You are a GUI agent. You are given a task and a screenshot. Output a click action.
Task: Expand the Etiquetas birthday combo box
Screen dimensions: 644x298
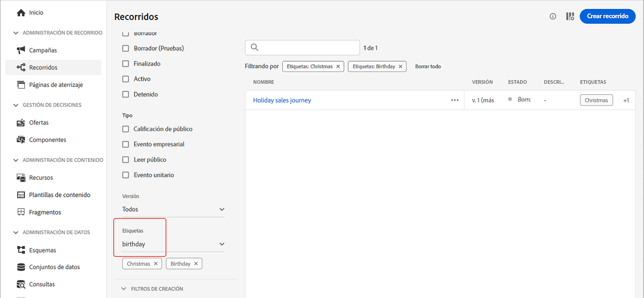(221, 244)
